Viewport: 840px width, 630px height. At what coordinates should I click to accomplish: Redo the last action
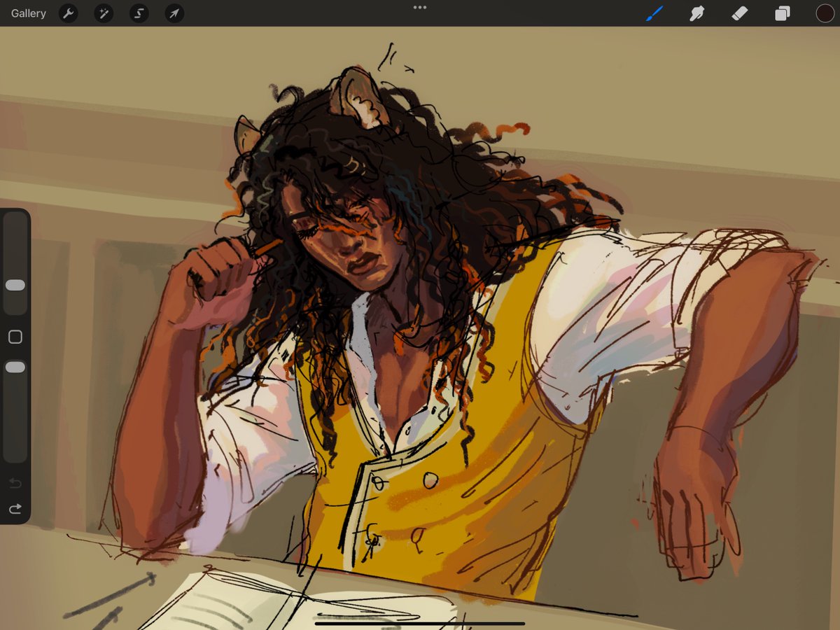pyautogui.click(x=15, y=509)
